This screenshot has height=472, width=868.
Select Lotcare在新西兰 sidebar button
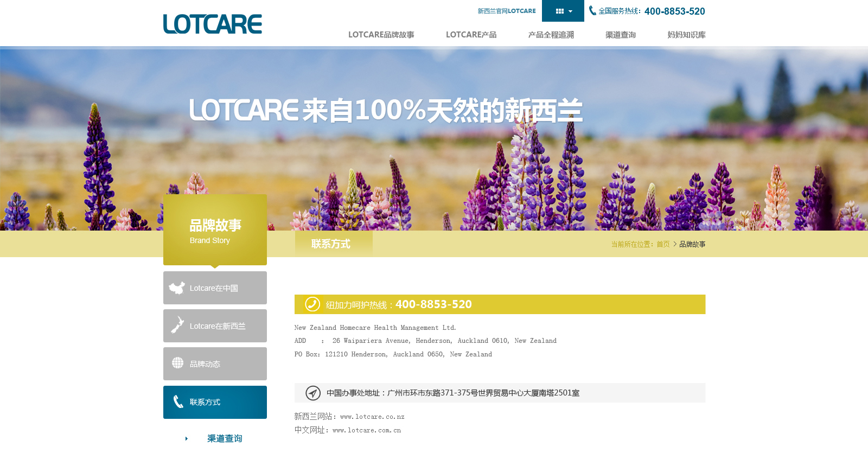(215, 326)
